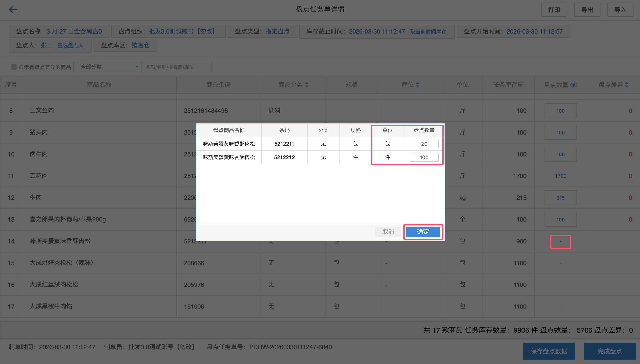The height and width of the screenshot is (364, 640).
Task: Sort by 商品分类 column arrows
Action: [307, 85]
